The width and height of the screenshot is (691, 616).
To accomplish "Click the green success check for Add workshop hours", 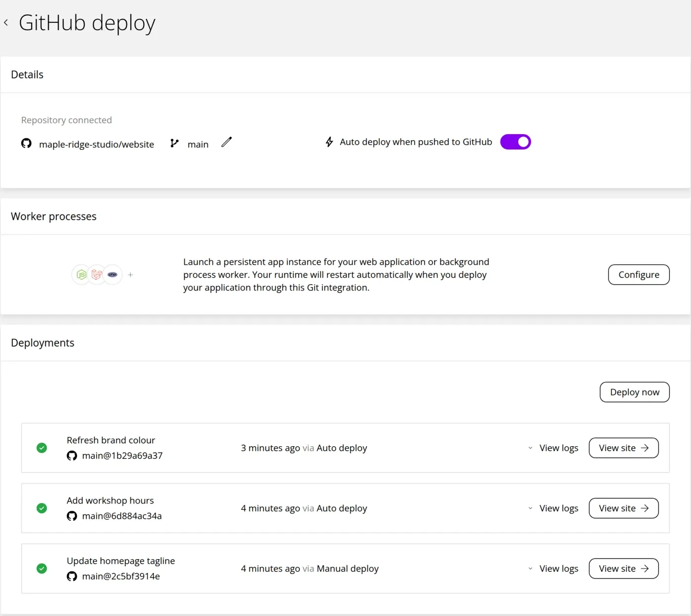I will (42, 508).
